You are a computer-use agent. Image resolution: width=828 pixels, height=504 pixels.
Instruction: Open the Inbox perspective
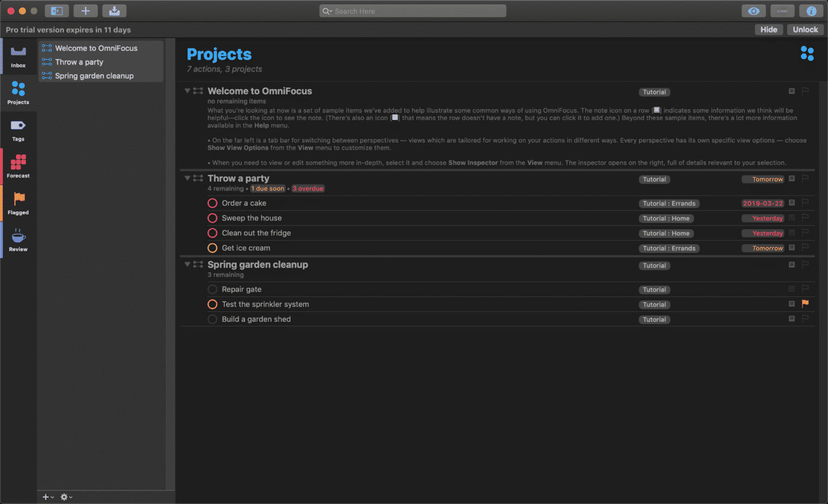18,56
